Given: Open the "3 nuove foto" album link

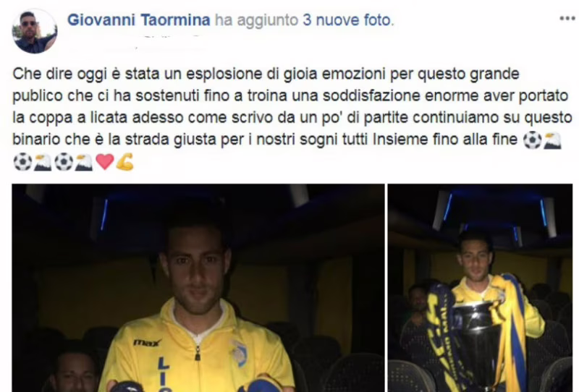Looking at the screenshot, I should click(348, 20).
